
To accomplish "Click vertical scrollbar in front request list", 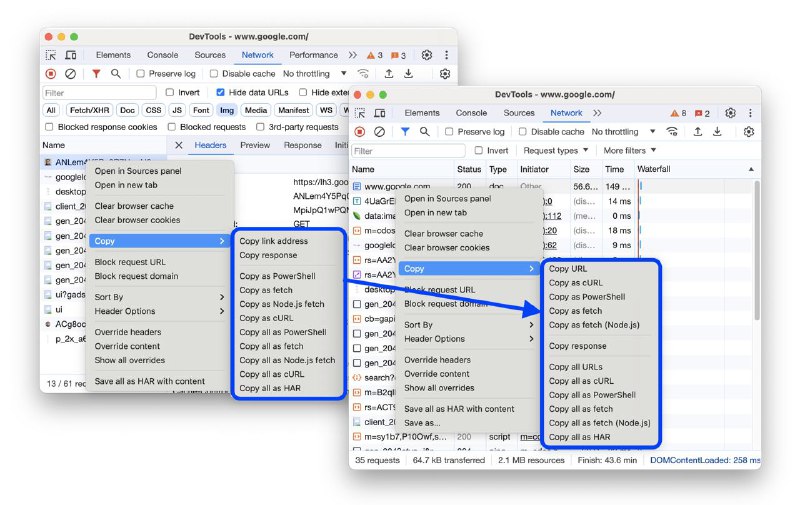I will (x=756, y=250).
